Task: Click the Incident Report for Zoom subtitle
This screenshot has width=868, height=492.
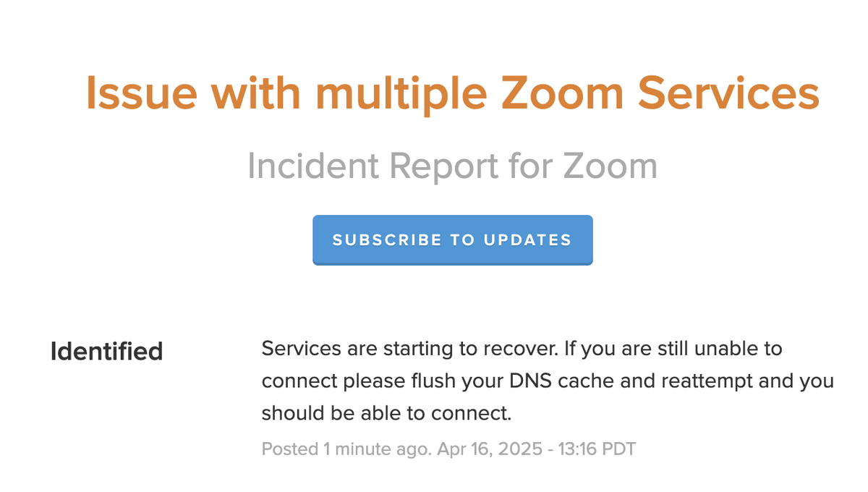Action: click(453, 166)
